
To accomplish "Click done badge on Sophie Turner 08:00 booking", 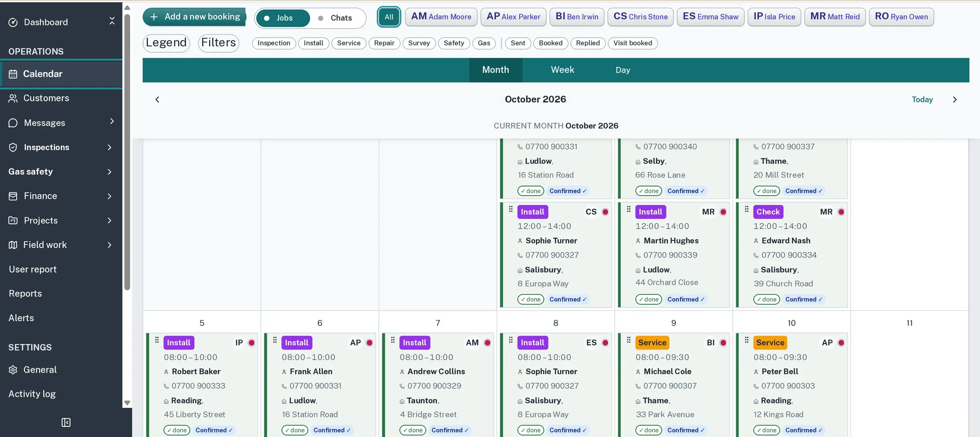I will coord(531,430).
